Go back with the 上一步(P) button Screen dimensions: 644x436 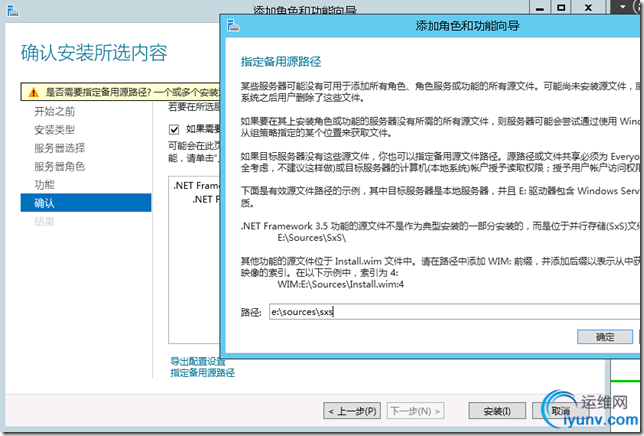point(352,411)
